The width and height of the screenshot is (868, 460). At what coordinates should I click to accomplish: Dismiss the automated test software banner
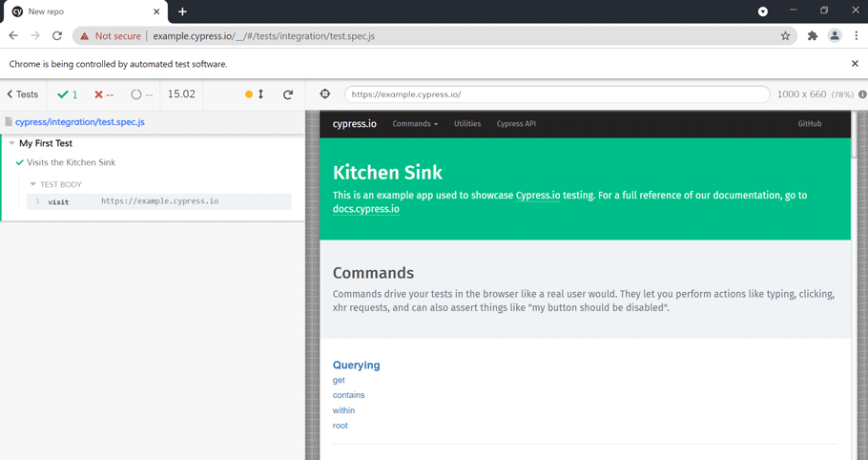point(855,64)
